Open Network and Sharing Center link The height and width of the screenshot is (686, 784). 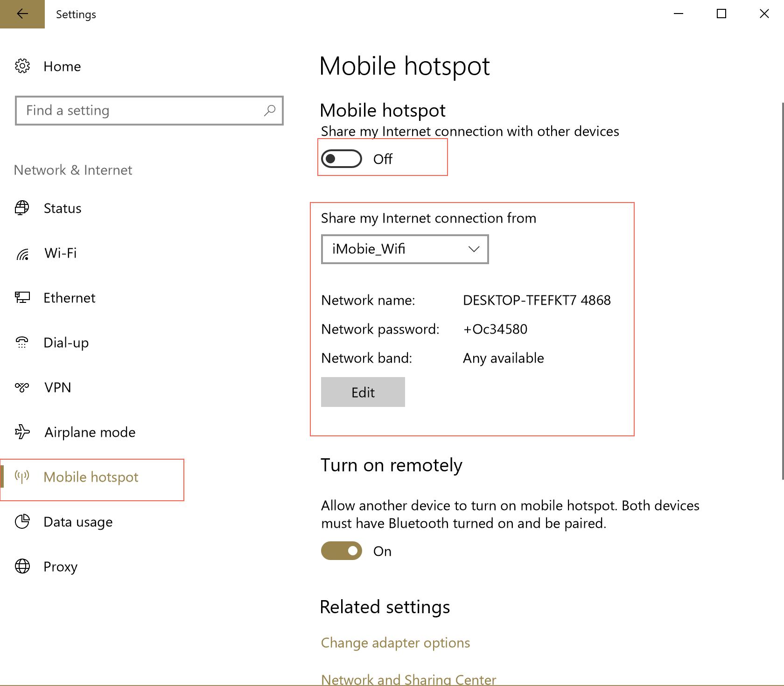coord(408,679)
